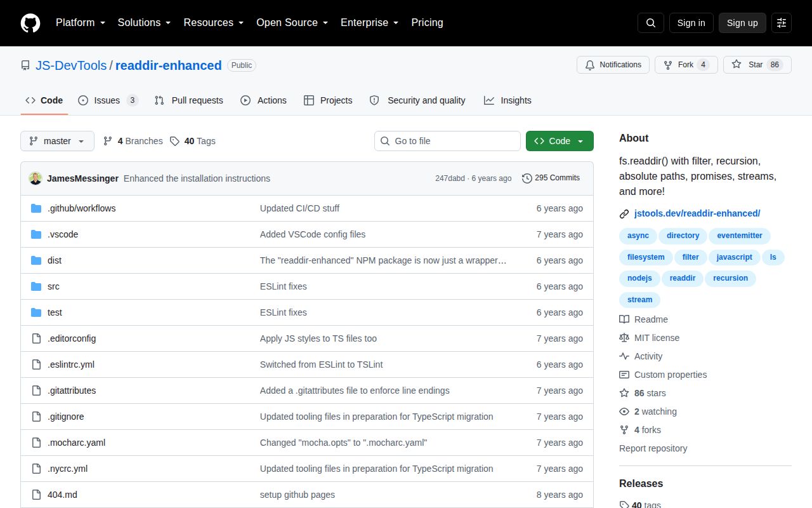Open Pricing in the top navigation
This screenshot has height=508, width=812.
(x=427, y=23)
